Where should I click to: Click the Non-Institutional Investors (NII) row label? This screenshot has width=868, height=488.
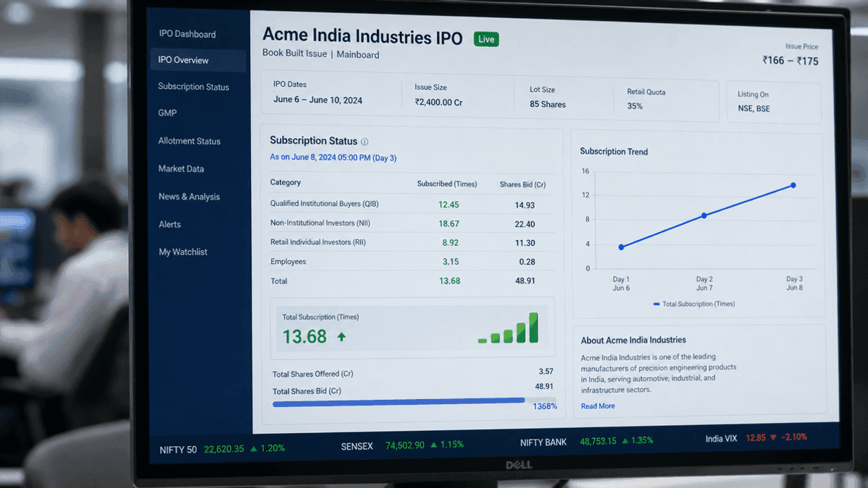click(x=320, y=223)
